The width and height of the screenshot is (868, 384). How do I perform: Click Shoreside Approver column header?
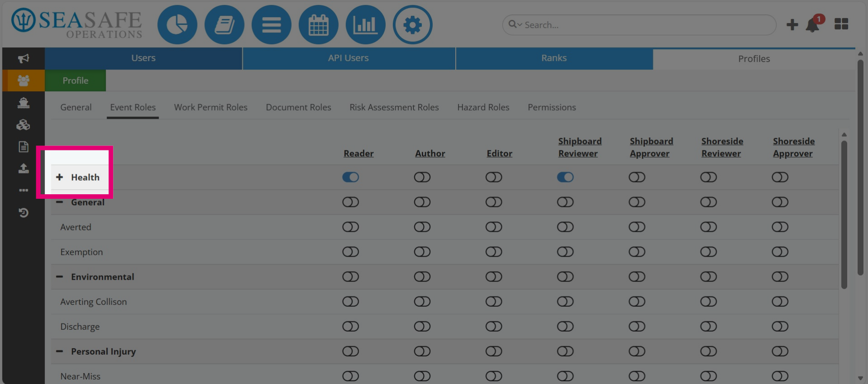click(x=794, y=147)
